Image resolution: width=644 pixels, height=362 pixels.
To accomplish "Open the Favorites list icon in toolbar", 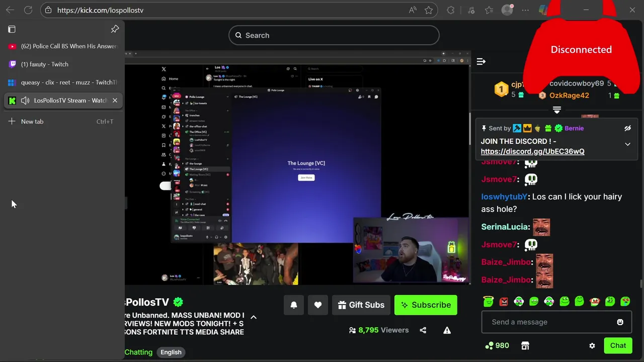I will point(489,10).
